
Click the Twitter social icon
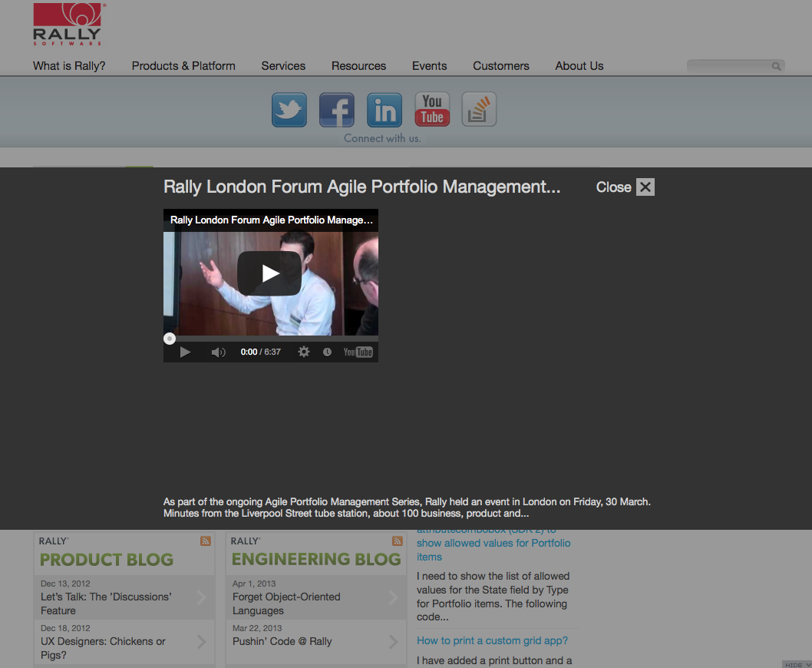pos(289,110)
